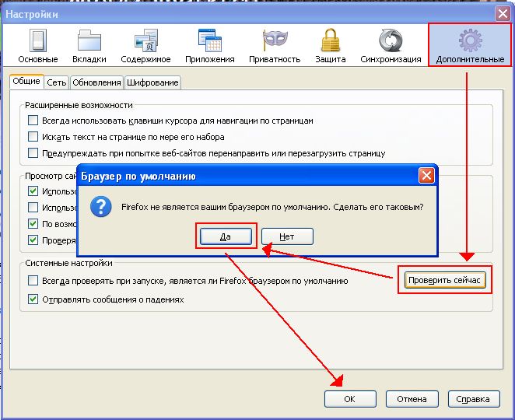Switch to the Сеть tab

57,82
